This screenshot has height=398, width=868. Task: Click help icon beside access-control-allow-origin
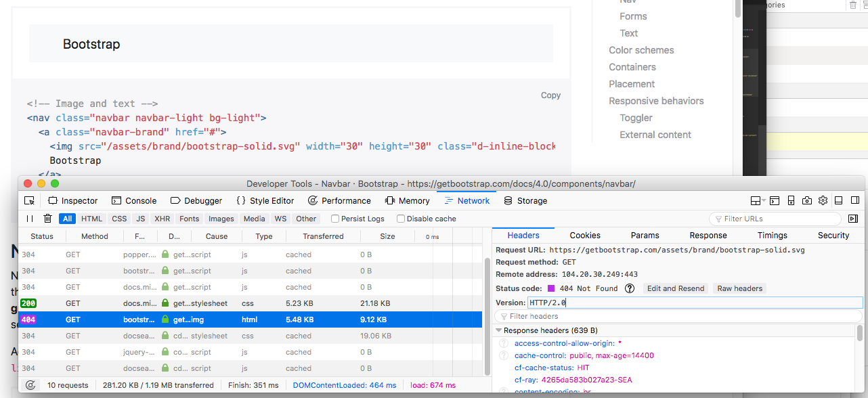click(x=504, y=343)
